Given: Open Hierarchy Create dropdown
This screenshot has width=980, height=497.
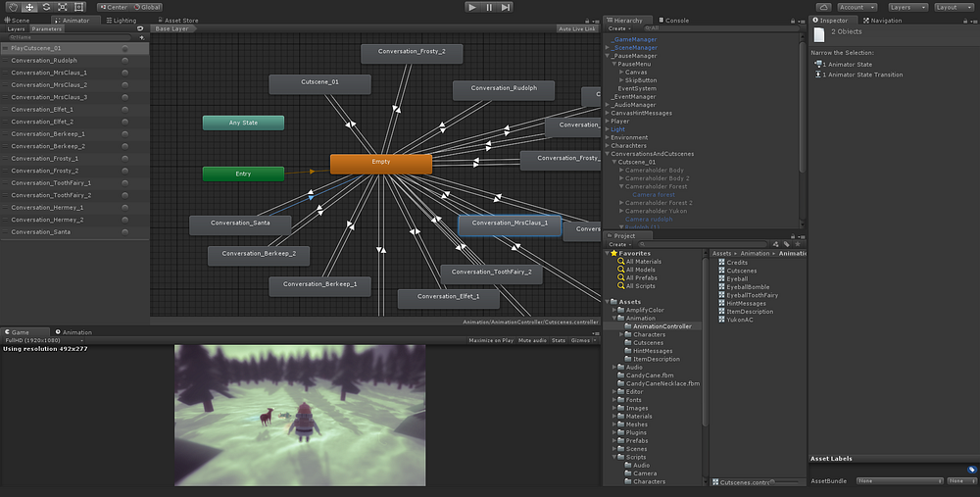Looking at the screenshot, I should pos(619,28).
